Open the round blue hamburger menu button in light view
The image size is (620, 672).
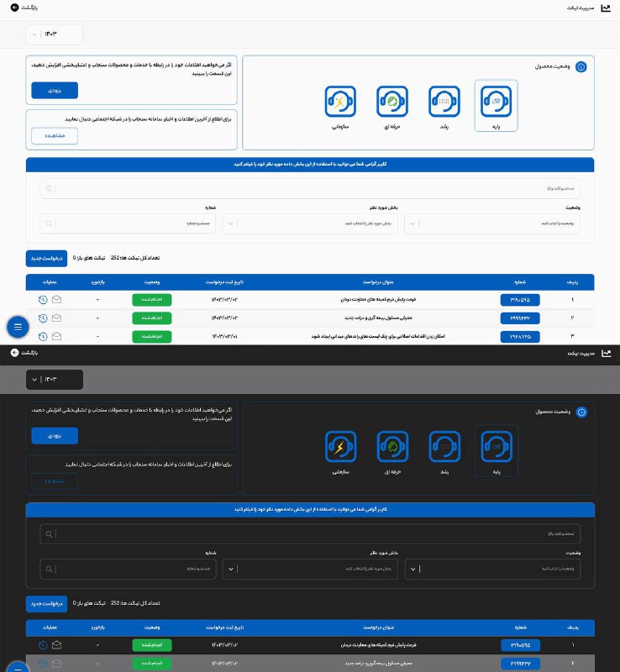pyautogui.click(x=18, y=325)
